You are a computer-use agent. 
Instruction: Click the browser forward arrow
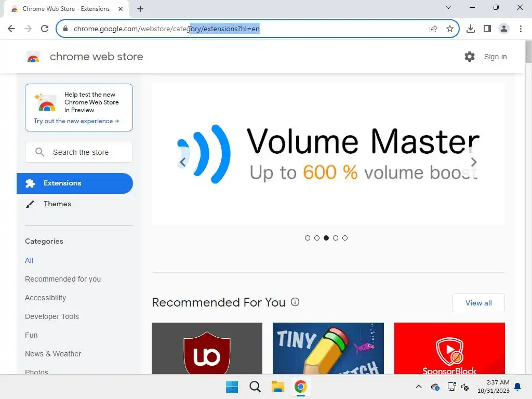tap(28, 29)
